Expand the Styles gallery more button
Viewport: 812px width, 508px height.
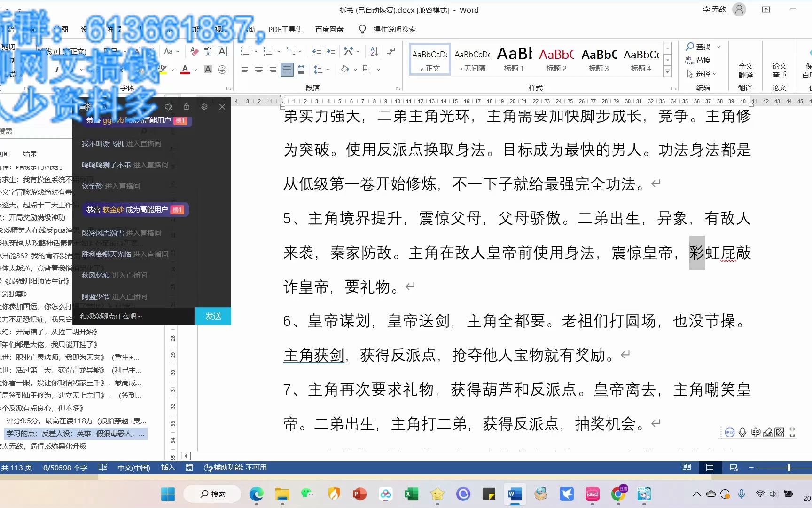point(667,71)
